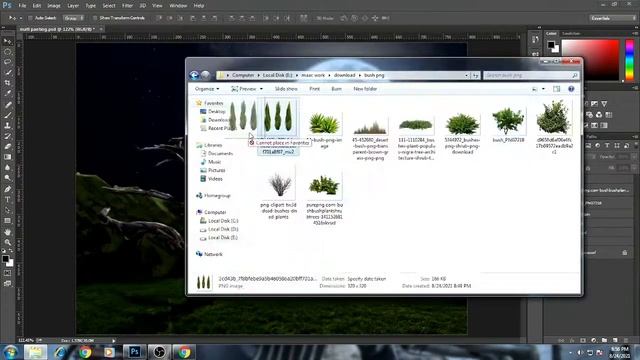Image resolution: width=640 pixels, height=360 pixels.
Task: Select the Healing Brush tool
Action: [x=7, y=105]
